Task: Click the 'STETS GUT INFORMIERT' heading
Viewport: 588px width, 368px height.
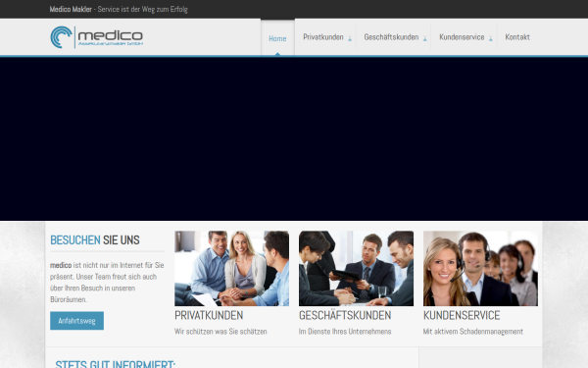Action: [x=115, y=363]
